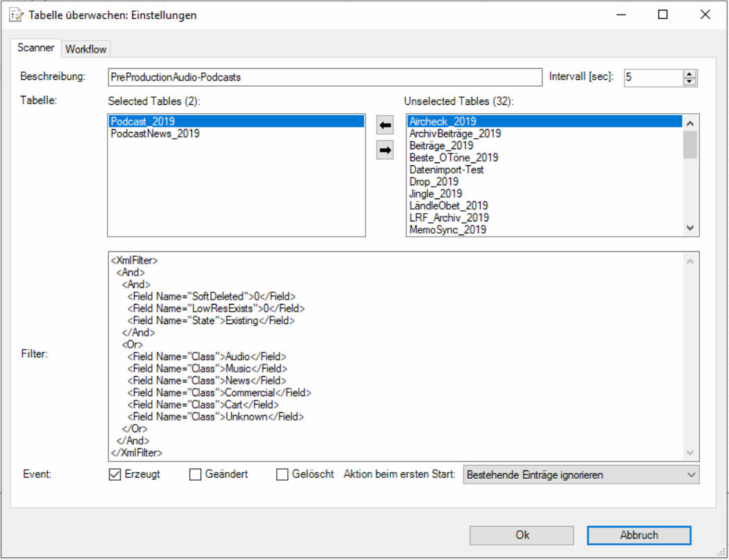Click the right arrow move-table button
729x560 pixels.
coord(384,149)
